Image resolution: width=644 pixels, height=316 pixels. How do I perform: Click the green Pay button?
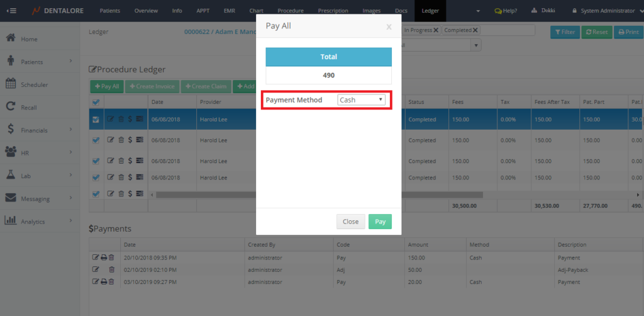click(380, 222)
